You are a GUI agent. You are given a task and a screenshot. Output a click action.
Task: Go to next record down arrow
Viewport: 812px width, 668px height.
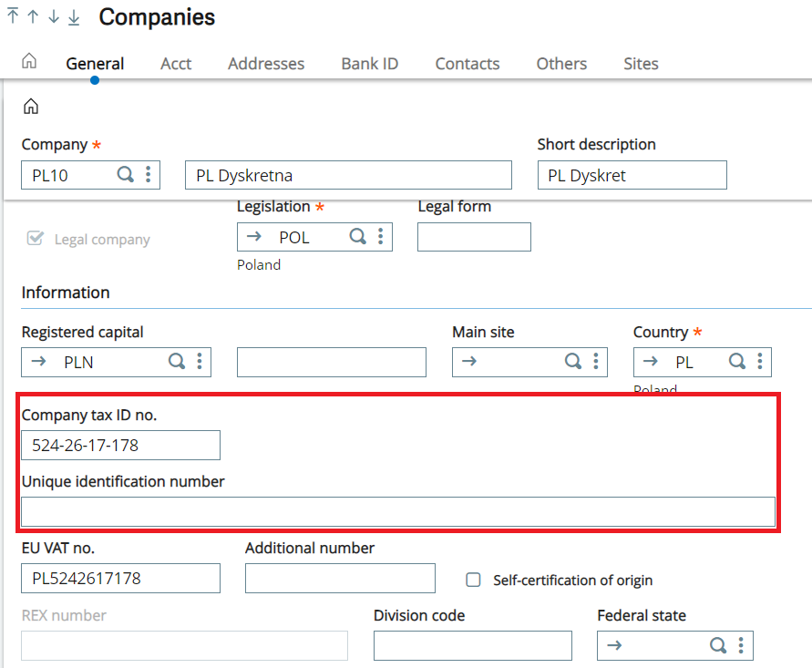tap(54, 16)
